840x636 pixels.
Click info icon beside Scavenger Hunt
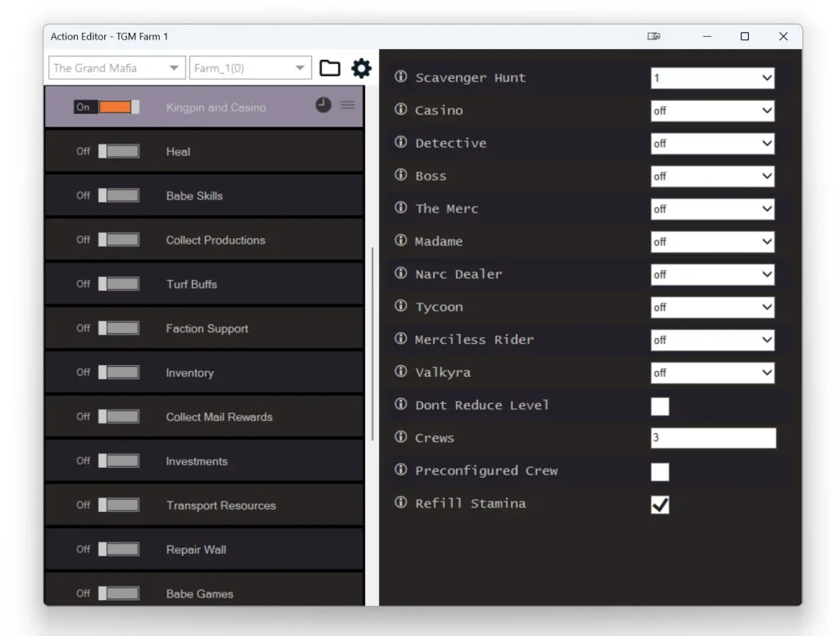[400, 76]
